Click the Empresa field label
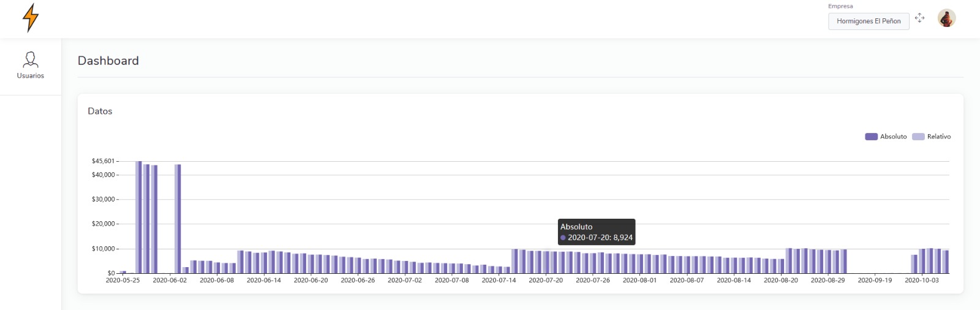The height and width of the screenshot is (310, 980). tap(840, 6)
